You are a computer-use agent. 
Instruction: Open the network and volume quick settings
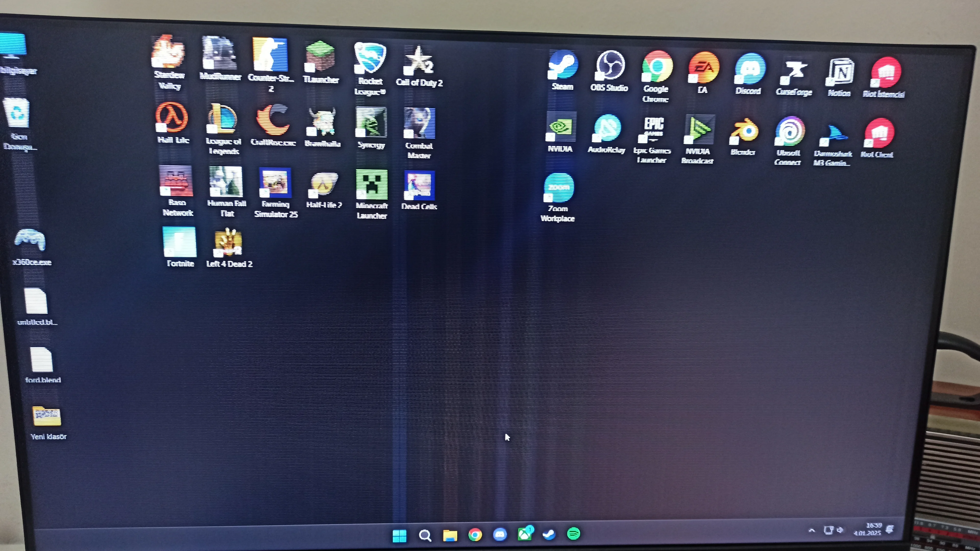pyautogui.click(x=834, y=530)
